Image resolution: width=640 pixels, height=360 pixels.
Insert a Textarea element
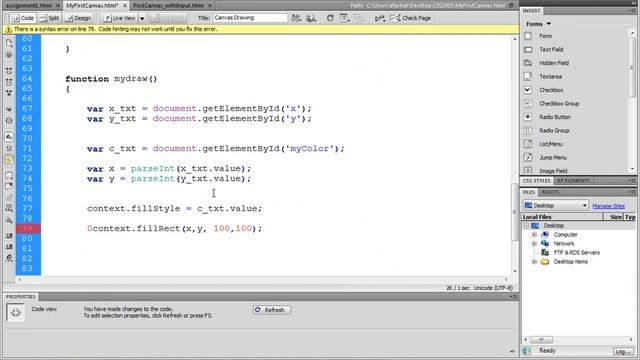click(x=544, y=76)
